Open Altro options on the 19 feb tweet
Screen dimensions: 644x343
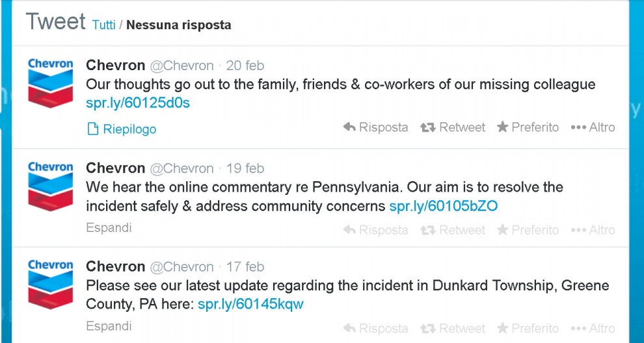pyautogui.click(x=593, y=230)
